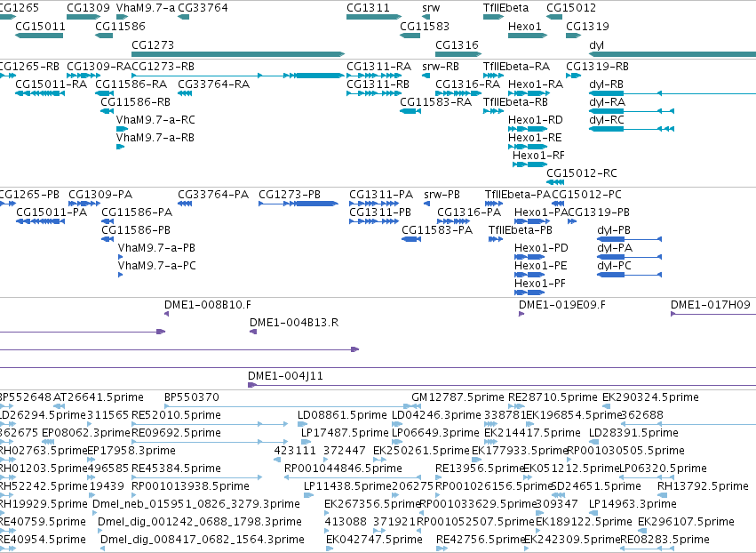Select the dyl-PA protein feature
Viewport: 756px width, 553px height.
[x=629, y=257]
